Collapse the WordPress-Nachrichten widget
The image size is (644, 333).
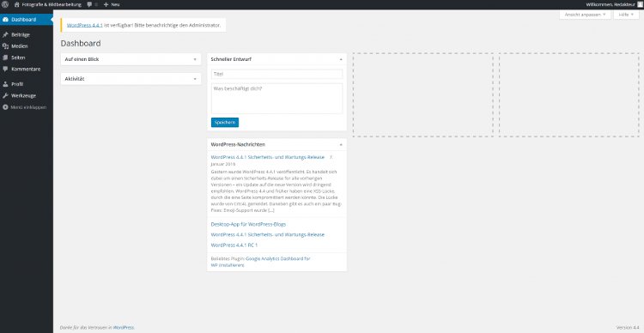[x=341, y=145]
